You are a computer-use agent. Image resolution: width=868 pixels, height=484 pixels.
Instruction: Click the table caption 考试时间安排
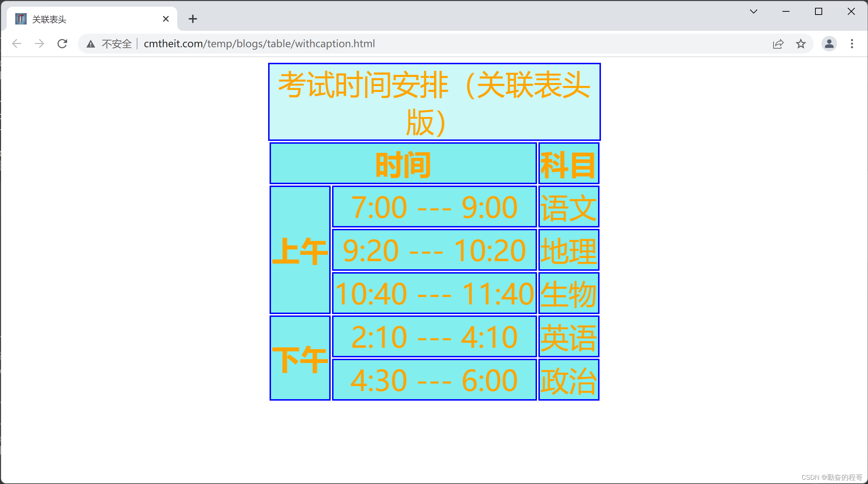[434, 102]
